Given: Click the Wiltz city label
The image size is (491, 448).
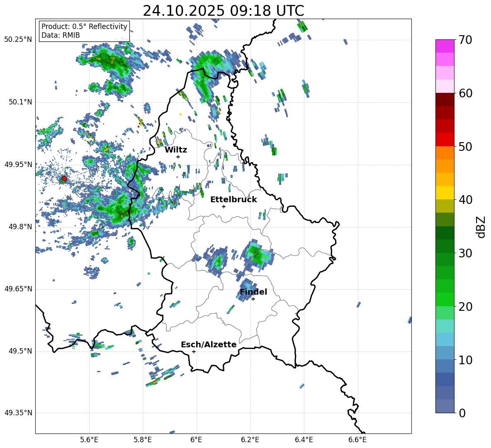Looking at the screenshot, I should 176,150.
